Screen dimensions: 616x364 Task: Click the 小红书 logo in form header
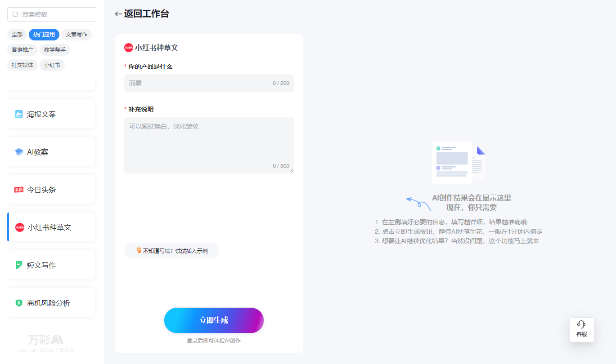pos(129,48)
